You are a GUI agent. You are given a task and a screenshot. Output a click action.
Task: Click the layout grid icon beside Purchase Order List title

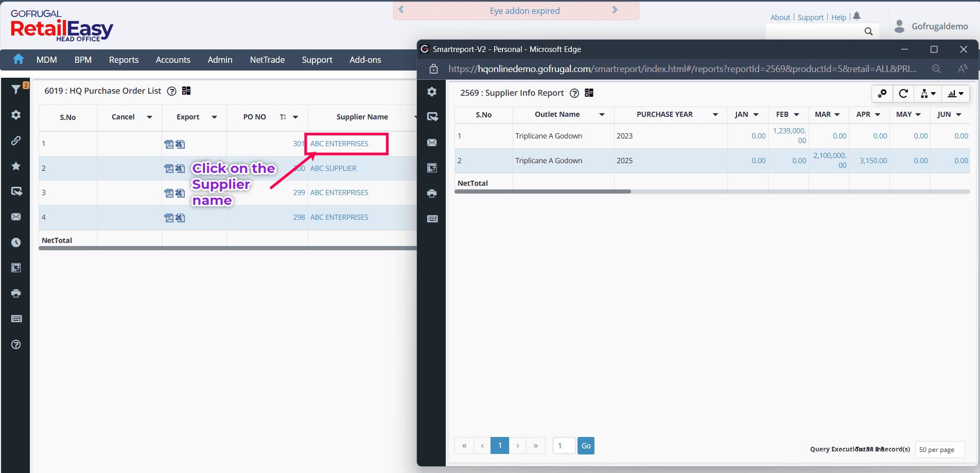[186, 91]
